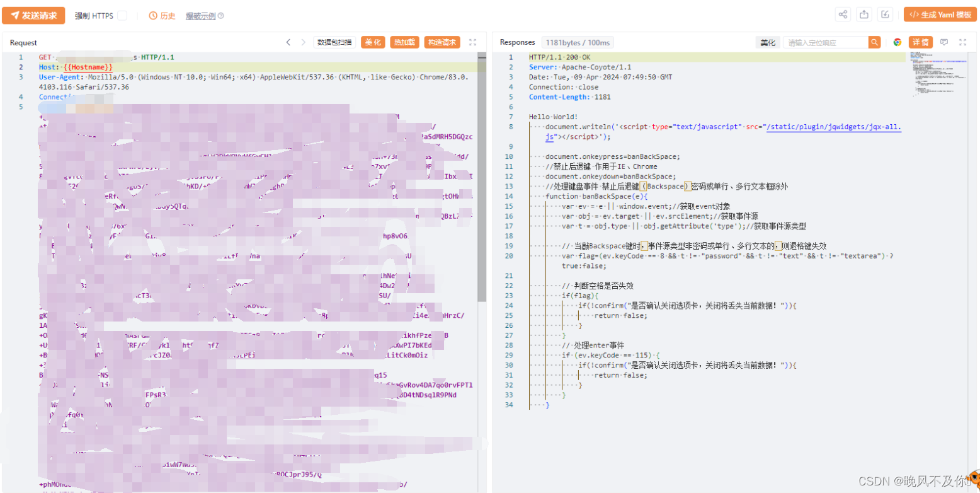Click the comment bubble icon in Responses

[x=944, y=42]
